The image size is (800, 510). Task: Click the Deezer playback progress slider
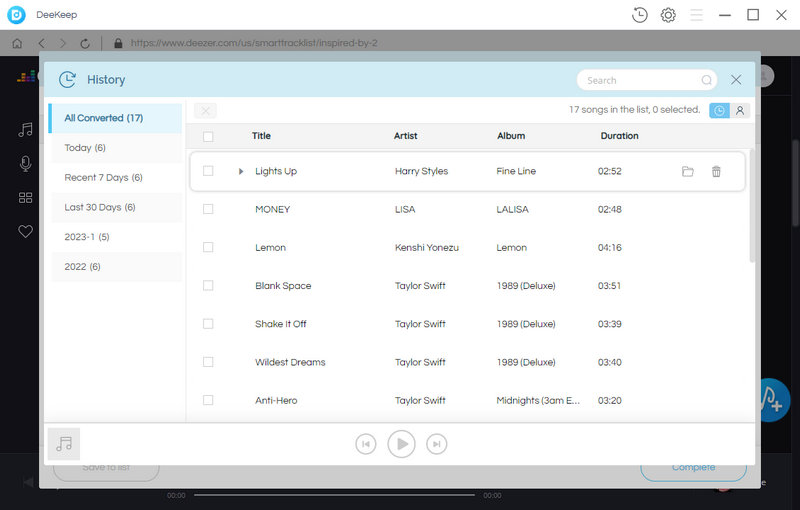pos(334,495)
